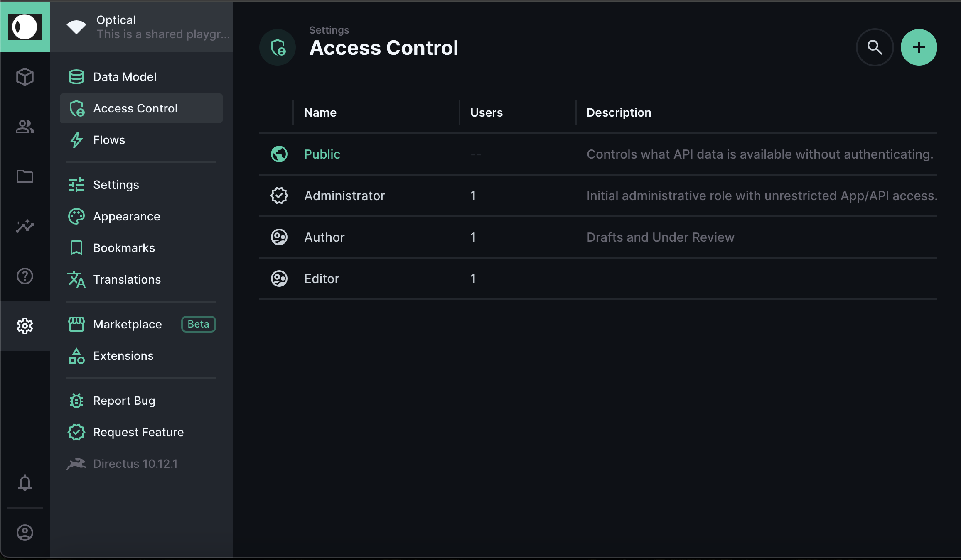Click the Optical project name header
Screen dimensions: 961x560
(x=116, y=20)
